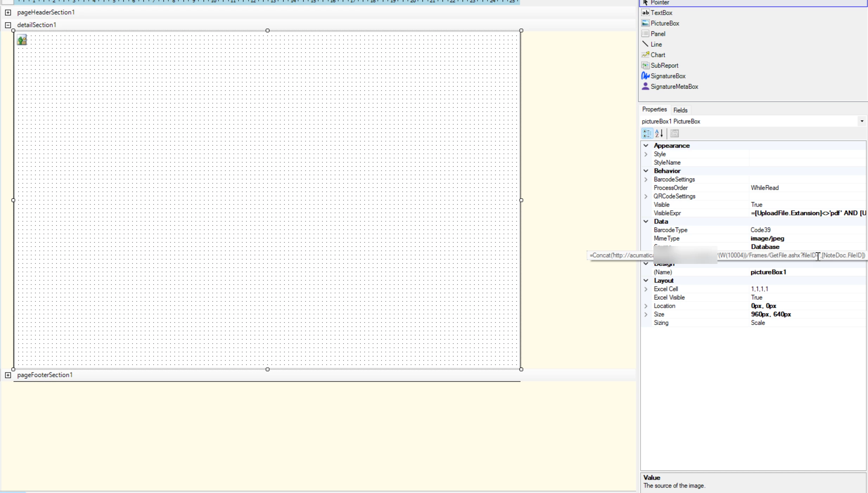Pick the SignatureMetaBox tool

(x=674, y=86)
